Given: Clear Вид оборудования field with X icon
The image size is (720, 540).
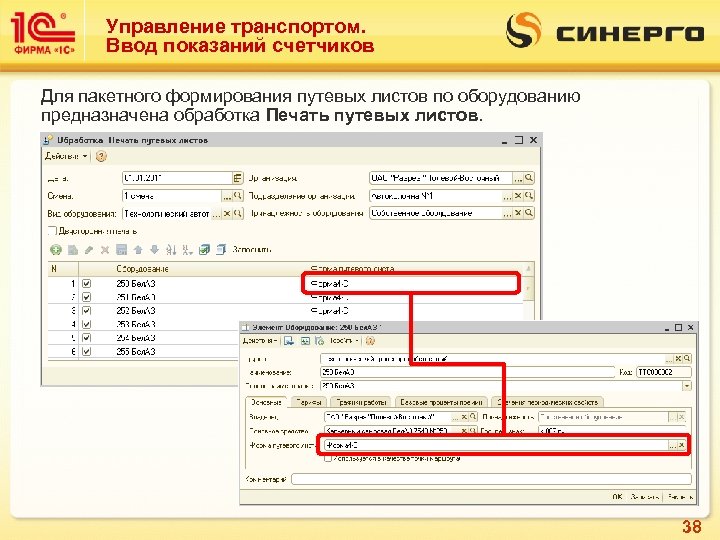Looking at the screenshot, I should [227, 214].
